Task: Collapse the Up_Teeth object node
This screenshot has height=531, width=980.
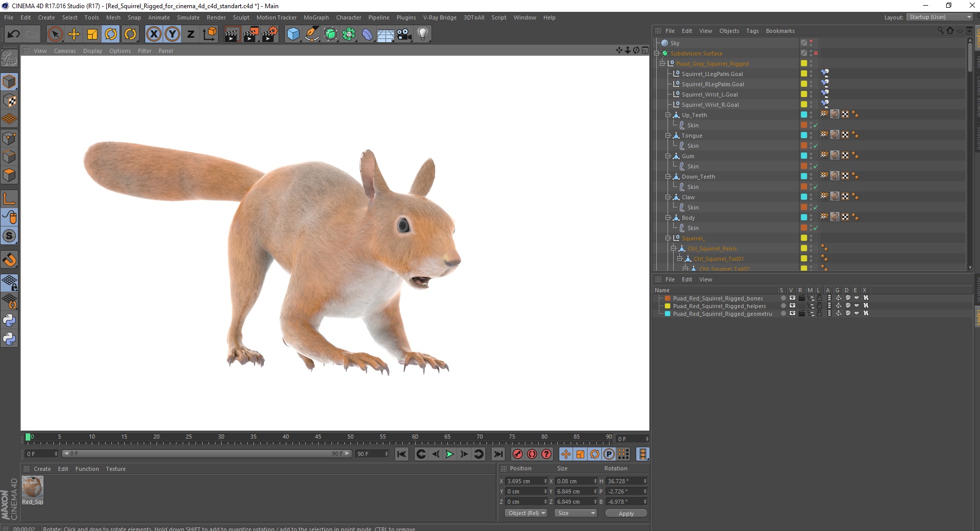Action: [668, 115]
